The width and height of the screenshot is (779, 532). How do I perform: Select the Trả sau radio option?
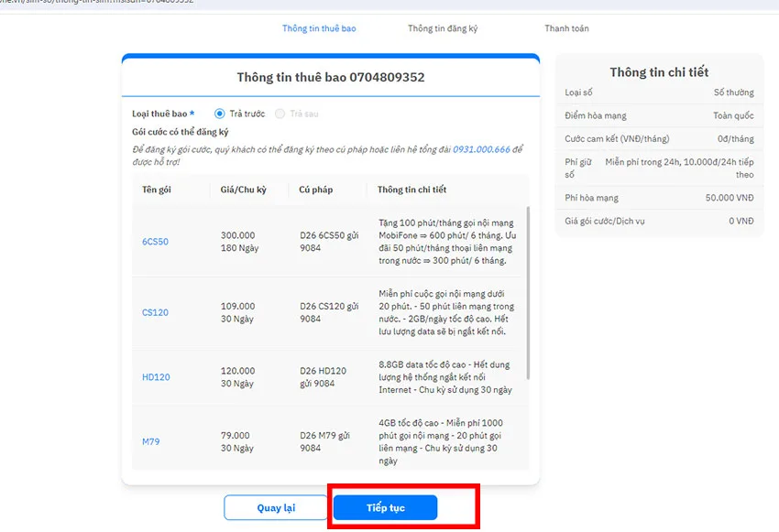pyautogui.click(x=280, y=114)
